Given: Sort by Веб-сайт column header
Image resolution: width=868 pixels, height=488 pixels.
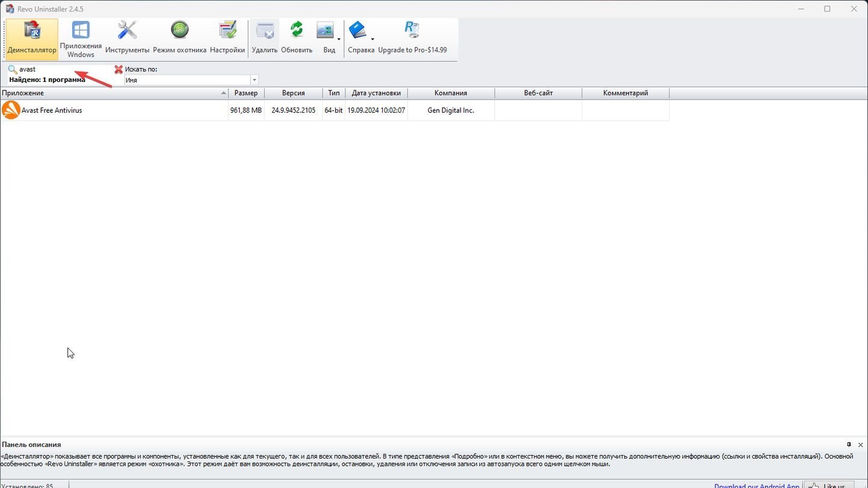Looking at the screenshot, I should (x=538, y=93).
